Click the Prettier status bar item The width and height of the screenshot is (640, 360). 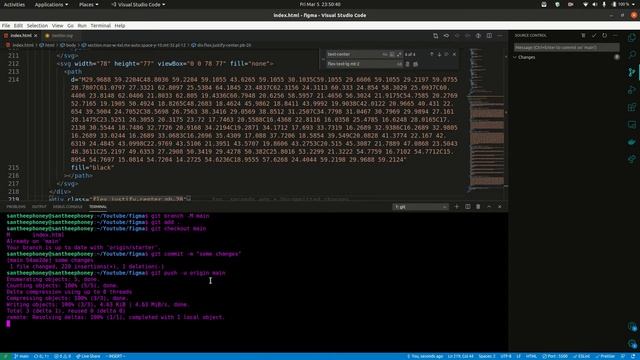[605, 356]
